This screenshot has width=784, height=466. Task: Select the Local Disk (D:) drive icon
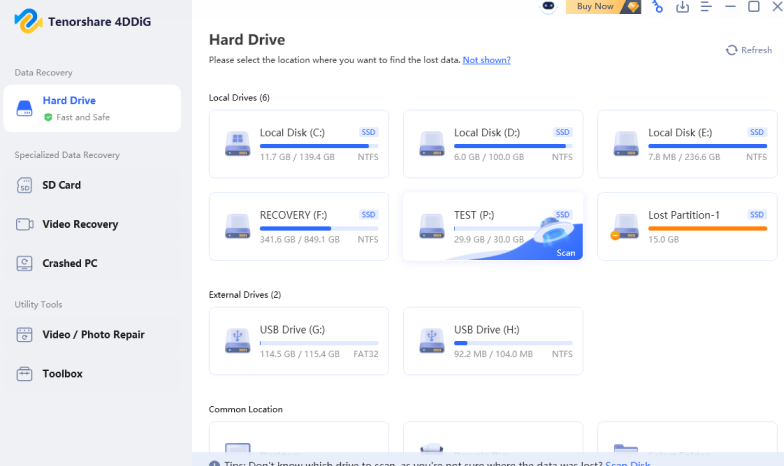coord(432,144)
